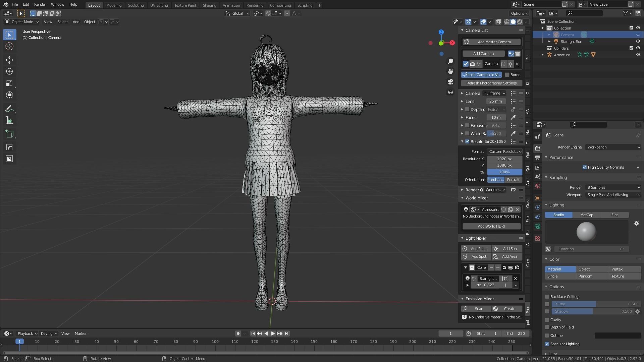This screenshot has height=362, width=644.
Task: Open the viewport Add menu
Action: 76,22
